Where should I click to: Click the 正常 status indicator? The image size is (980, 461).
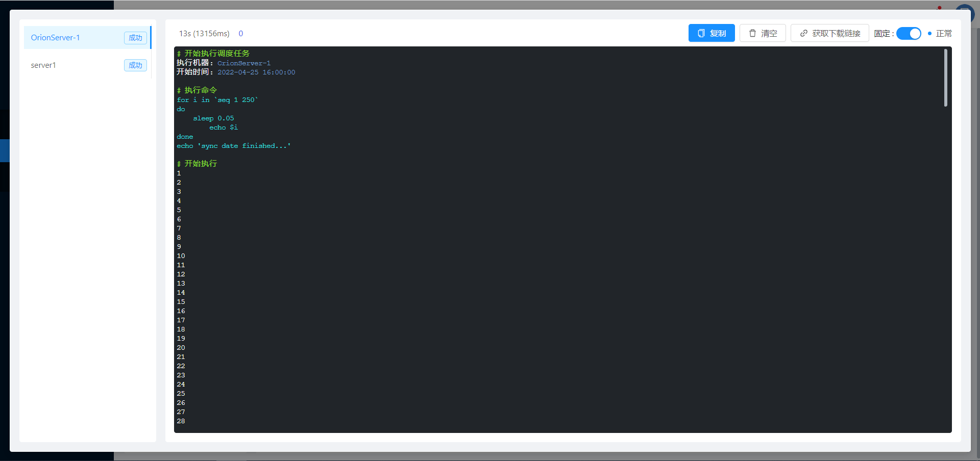click(x=940, y=34)
